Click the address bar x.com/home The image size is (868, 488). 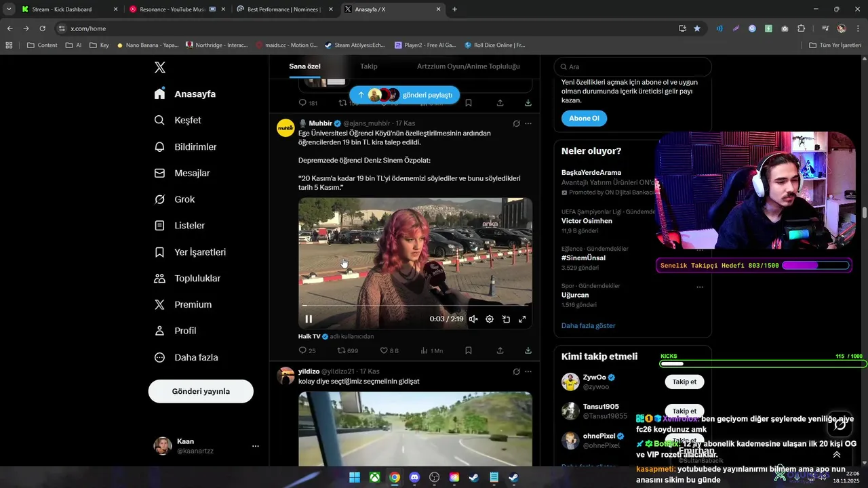point(366,28)
